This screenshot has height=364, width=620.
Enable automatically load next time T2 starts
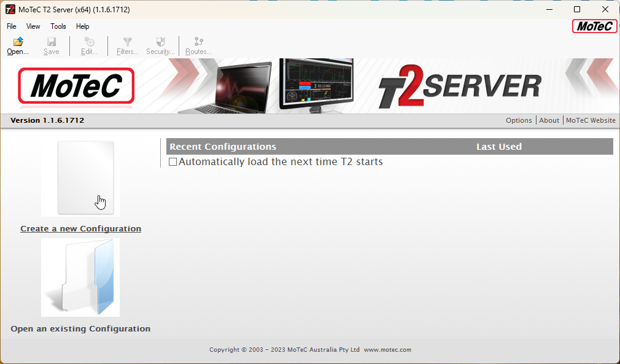click(172, 161)
